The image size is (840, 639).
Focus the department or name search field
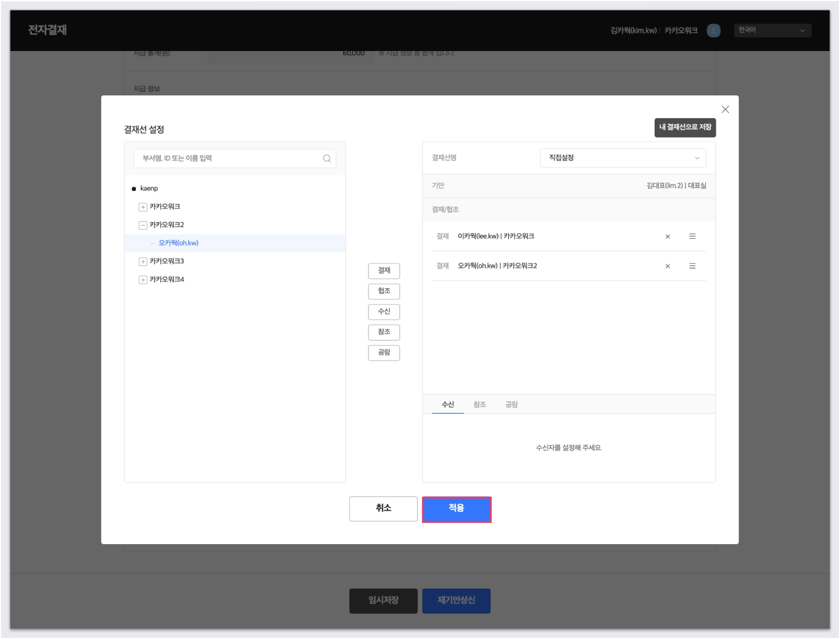point(230,158)
